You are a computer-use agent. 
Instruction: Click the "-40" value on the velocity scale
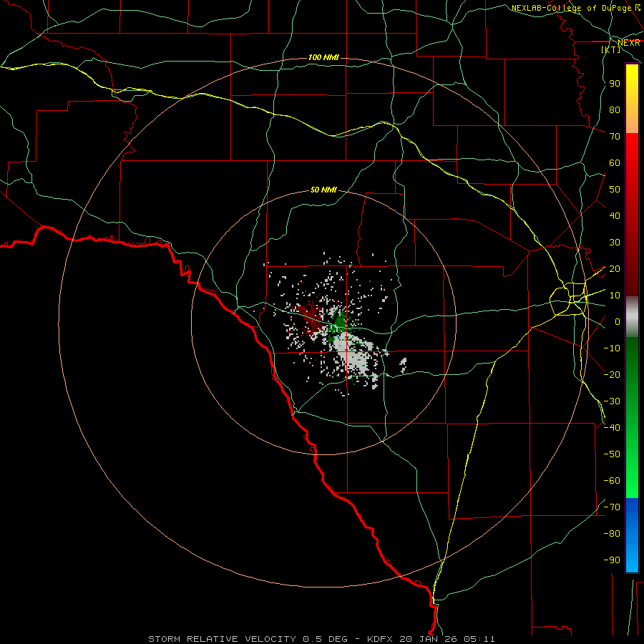click(x=612, y=428)
